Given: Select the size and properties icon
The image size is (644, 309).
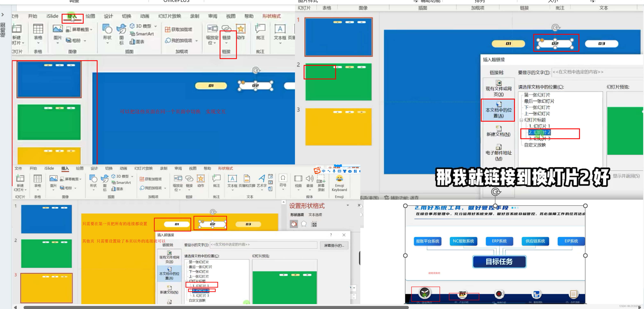Looking at the screenshot, I should [314, 224].
